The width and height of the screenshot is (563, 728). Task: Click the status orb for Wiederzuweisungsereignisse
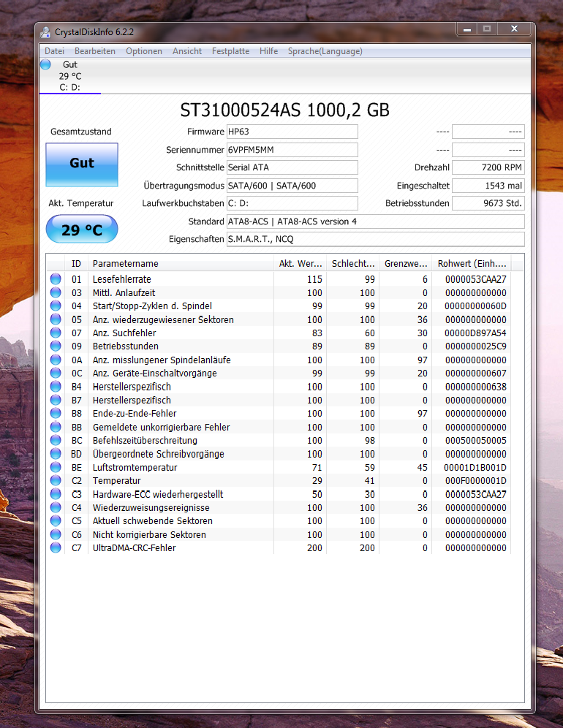tap(56, 507)
